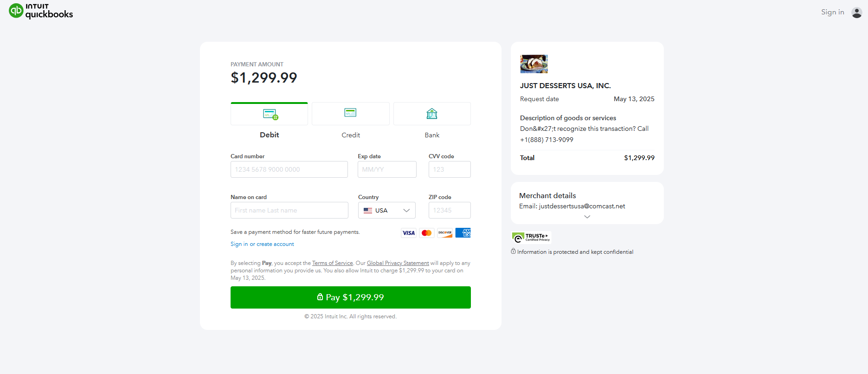Click the Just Desserts image thumbnail

[x=534, y=64]
